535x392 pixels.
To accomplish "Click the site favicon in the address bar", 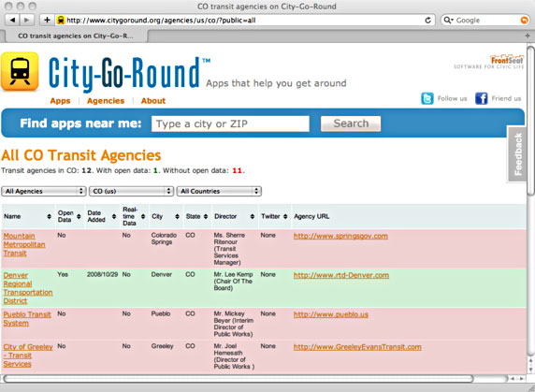I will [61, 21].
